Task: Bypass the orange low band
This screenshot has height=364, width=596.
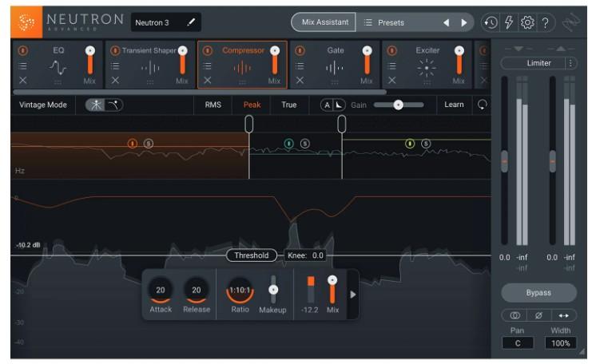Action: coord(133,143)
